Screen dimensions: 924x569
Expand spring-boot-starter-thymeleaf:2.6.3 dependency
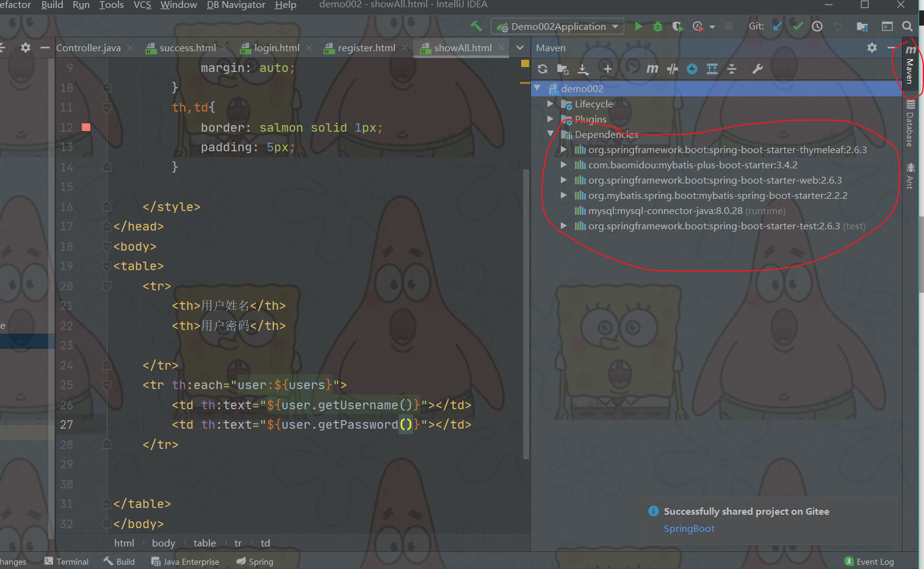564,149
